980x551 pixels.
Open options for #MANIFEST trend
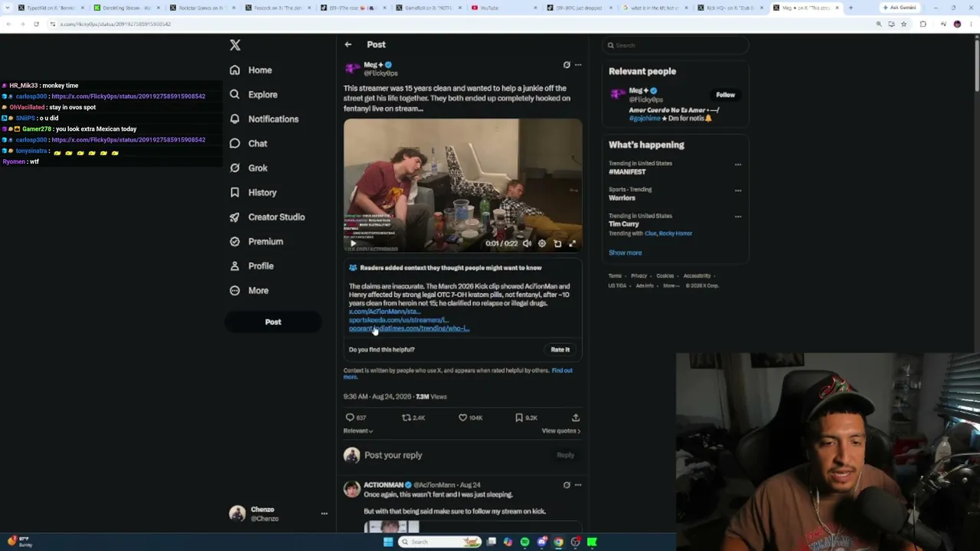tap(738, 165)
